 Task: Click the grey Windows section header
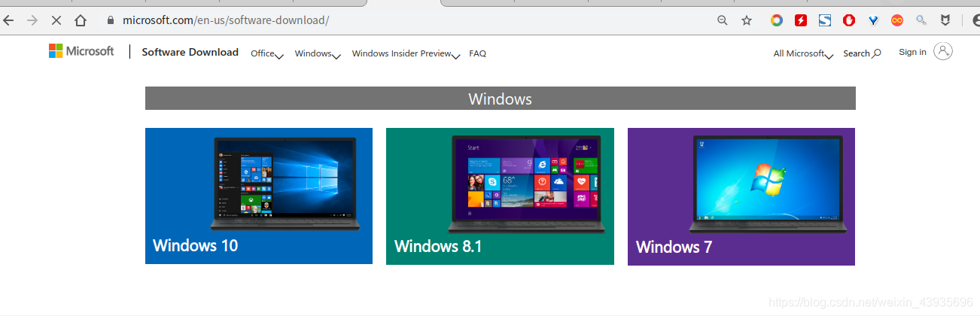click(x=501, y=99)
